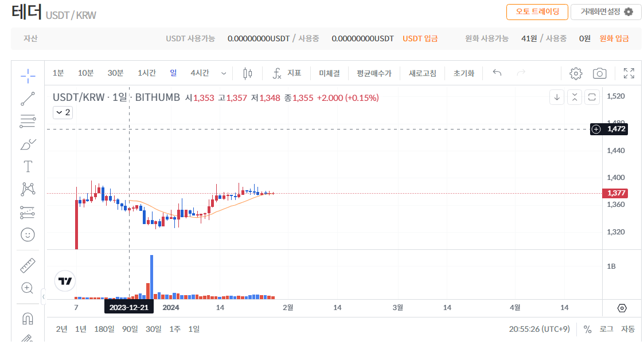Switch to 4시간 interval
The width and height of the screenshot is (644, 345).
(200, 73)
